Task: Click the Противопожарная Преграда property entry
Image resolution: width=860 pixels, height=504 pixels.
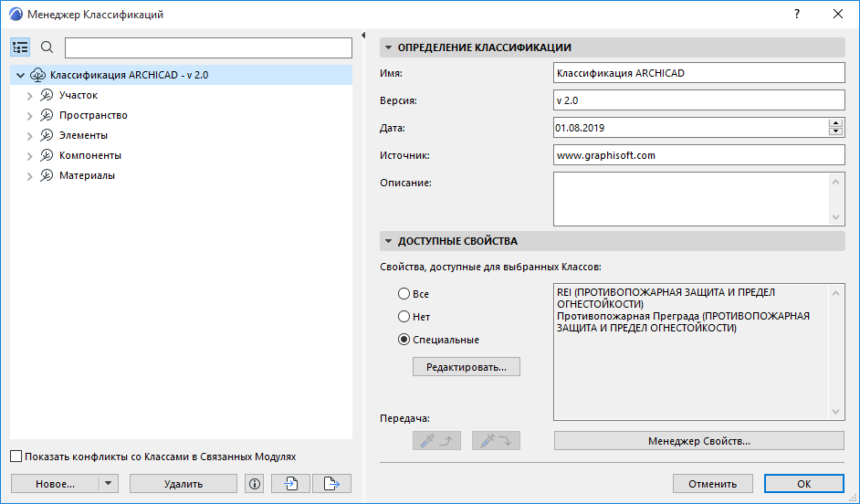Action: (684, 322)
